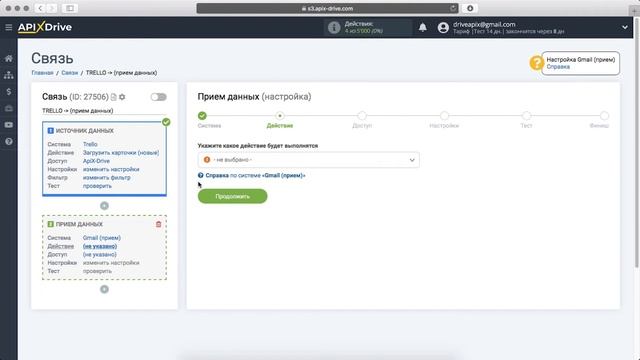
Task: Select the Настройки step in the progress bar
Action: [x=444, y=116]
